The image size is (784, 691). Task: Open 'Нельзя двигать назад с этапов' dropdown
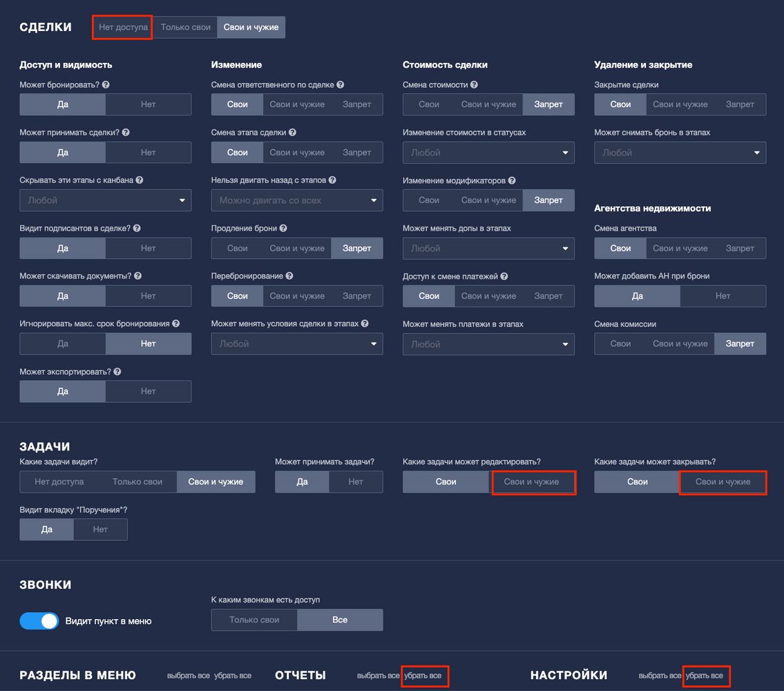(297, 200)
